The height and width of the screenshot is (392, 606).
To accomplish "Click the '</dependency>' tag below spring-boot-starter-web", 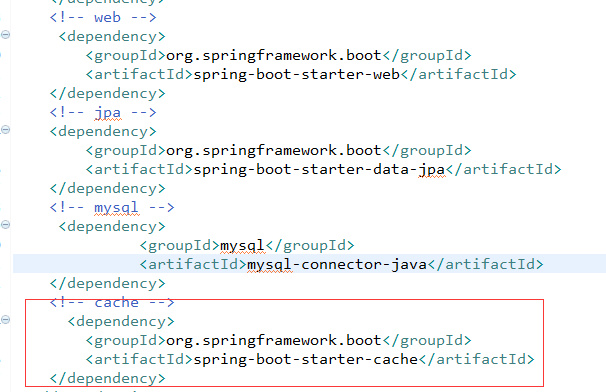I will (x=107, y=94).
